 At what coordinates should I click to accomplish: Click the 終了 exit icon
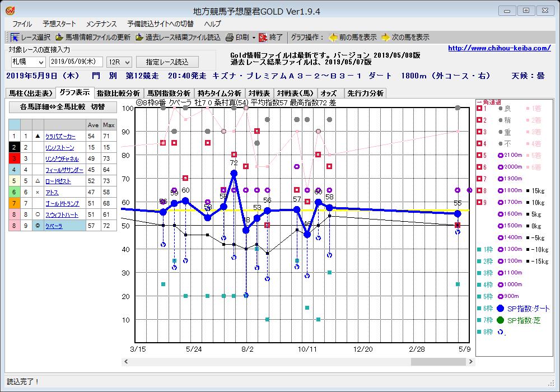[x=263, y=37]
